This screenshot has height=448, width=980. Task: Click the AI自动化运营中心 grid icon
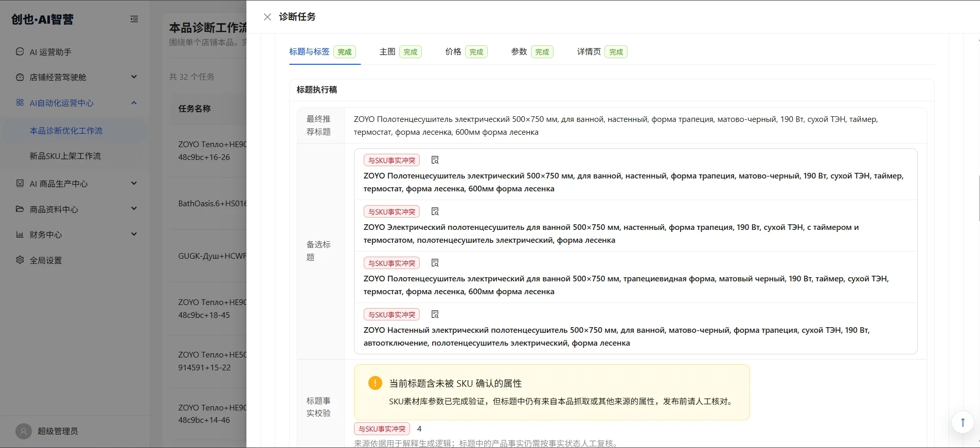coord(20,102)
